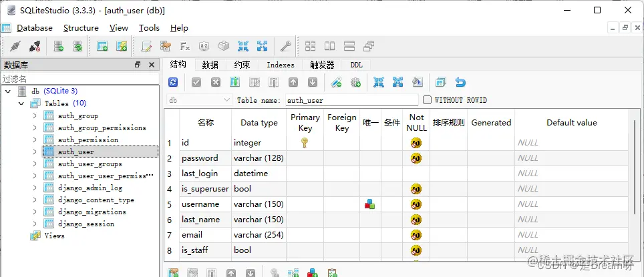Click the add table foreign key icon below grid
The image size is (644, 277).
point(293,273)
